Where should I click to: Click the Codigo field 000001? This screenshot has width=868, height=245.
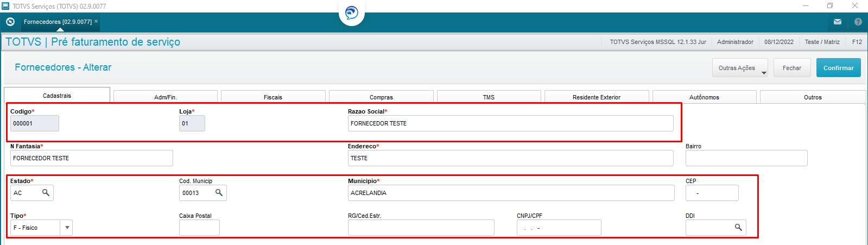(35, 123)
